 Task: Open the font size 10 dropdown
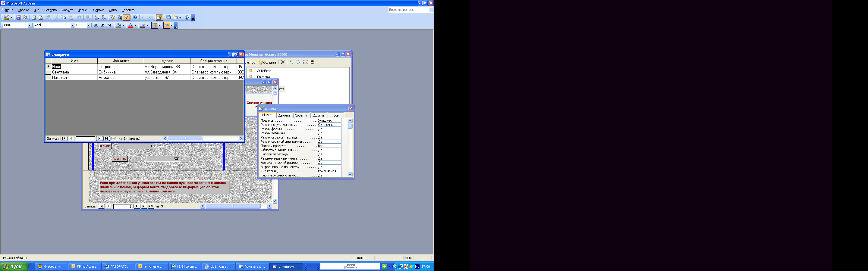[x=88, y=25]
